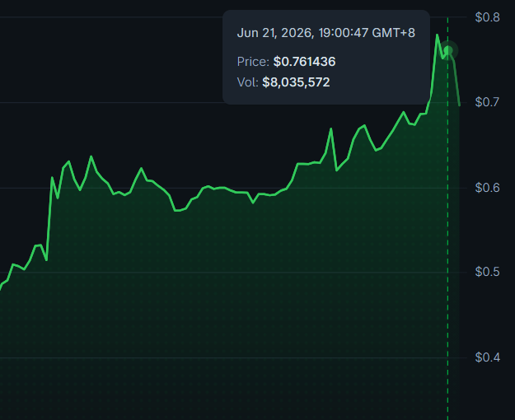The width and height of the screenshot is (515, 420).
Task: Click the $0.7 price axis label
Action: (488, 102)
